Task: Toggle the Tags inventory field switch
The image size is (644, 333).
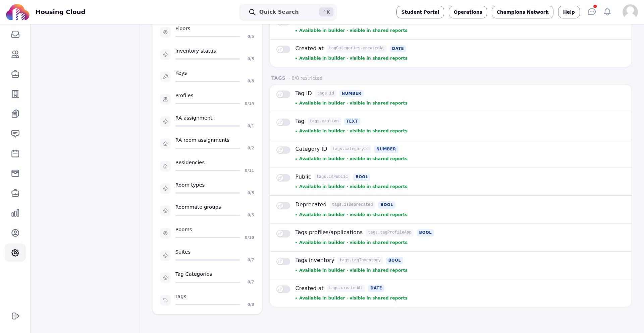Action: (x=283, y=261)
